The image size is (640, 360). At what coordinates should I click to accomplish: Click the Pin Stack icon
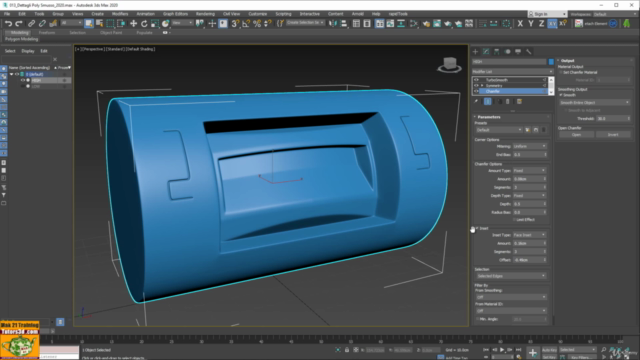476,101
